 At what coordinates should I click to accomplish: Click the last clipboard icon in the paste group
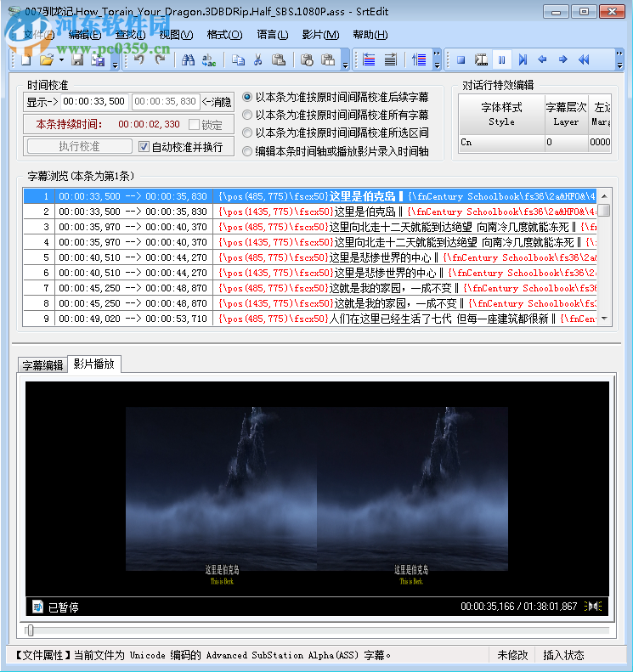point(328,59)
